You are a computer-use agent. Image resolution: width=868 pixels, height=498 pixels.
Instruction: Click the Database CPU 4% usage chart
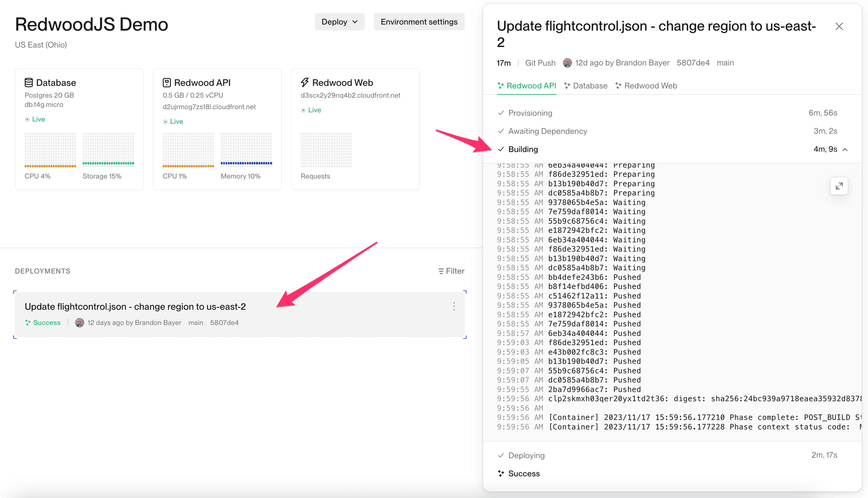click(x=50, y=150)
